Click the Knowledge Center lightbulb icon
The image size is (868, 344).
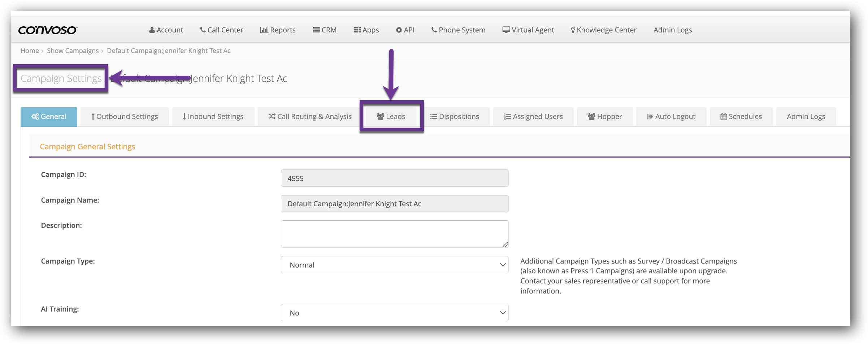[573, 30]
